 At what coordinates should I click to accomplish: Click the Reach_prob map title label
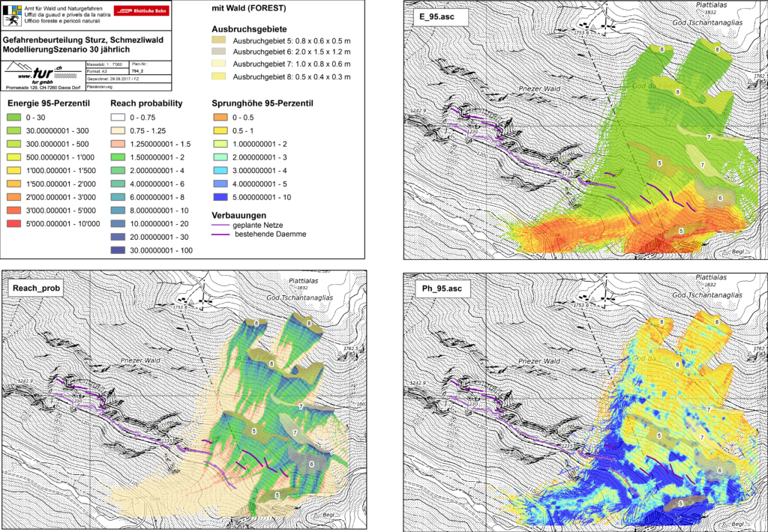[x=36, y=288]
